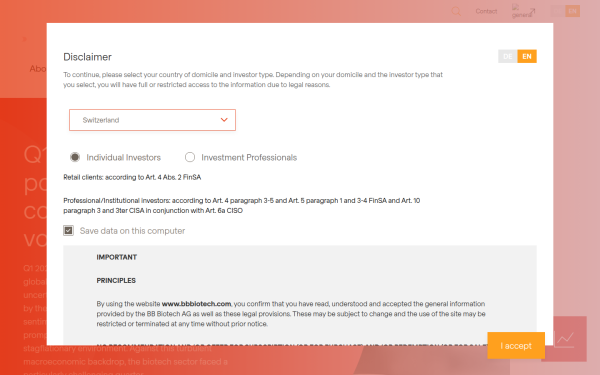This screenshot has width=600, height=375.
Task: Click the chart icon button at bottom right
Action: (x=565, y=339)
